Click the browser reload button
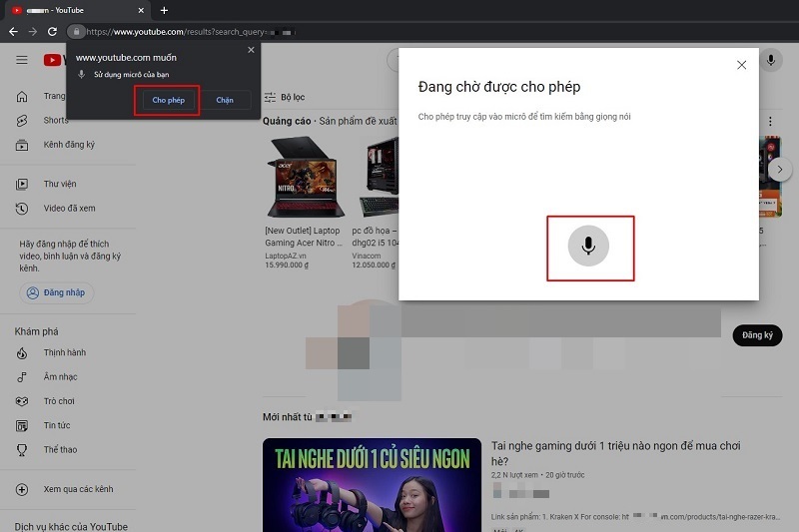Screen dimensions: 799x532 click(x=50, y=32)
